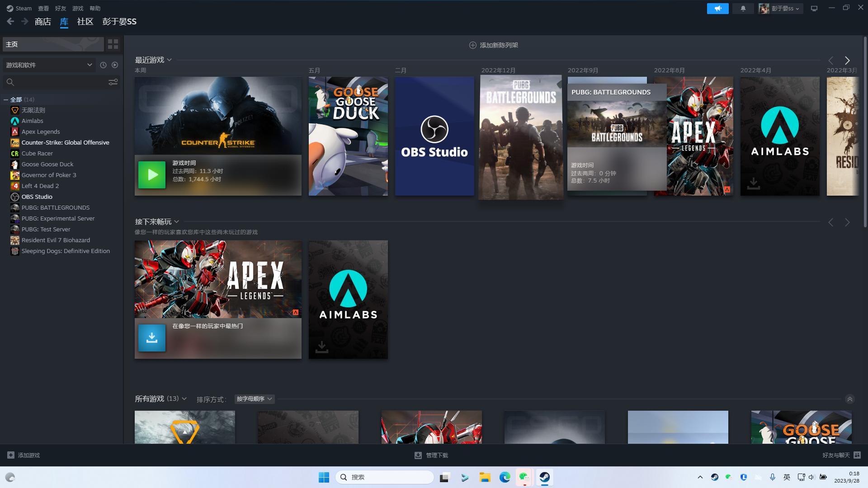Viewport: 868px width, 488px height.
Task: Open Friends & Chat
Action: pos(842,455)
